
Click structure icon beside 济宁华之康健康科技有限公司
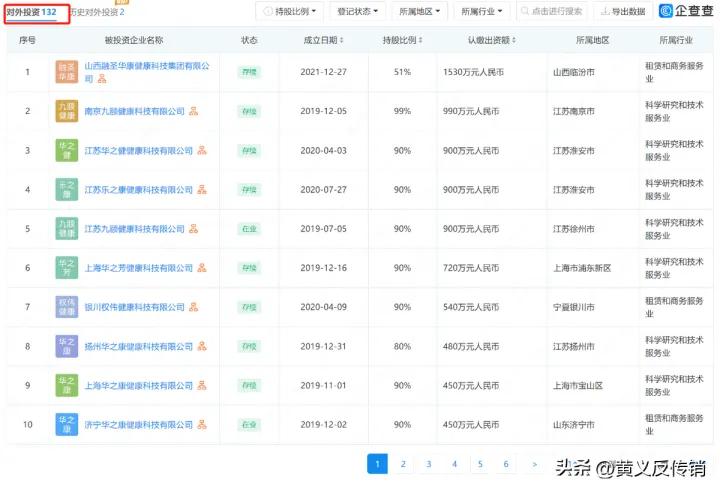click(202, 425)
